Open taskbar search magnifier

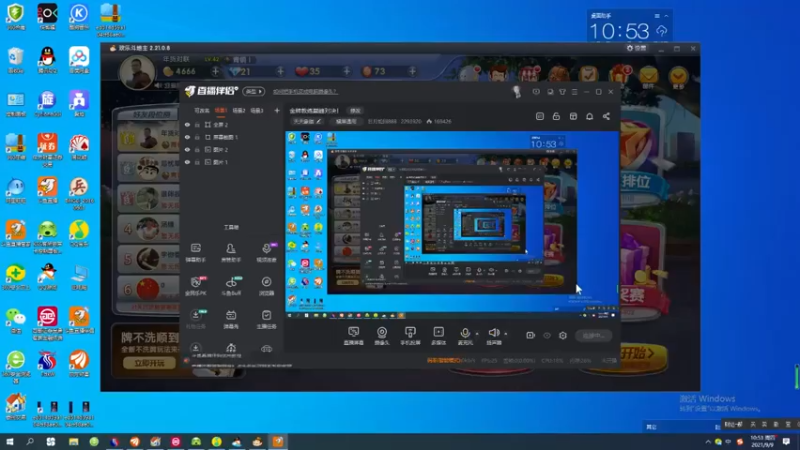click(30, 441)
